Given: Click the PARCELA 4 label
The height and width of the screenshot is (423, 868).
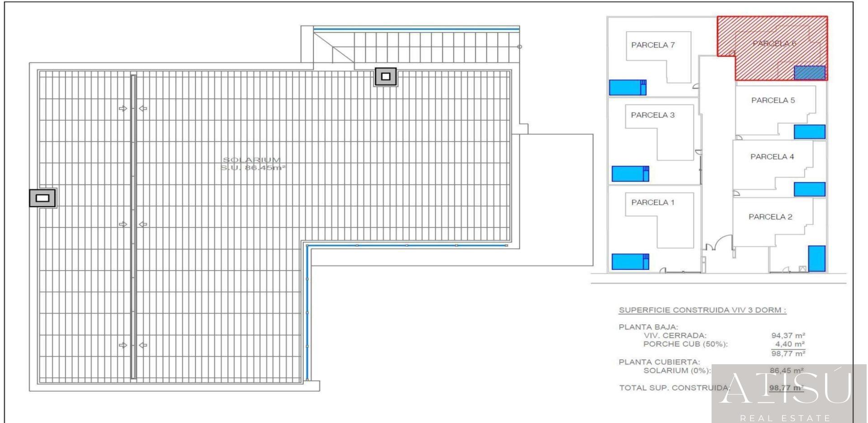Looking at the screenshot, I should [x=772, y=157].
